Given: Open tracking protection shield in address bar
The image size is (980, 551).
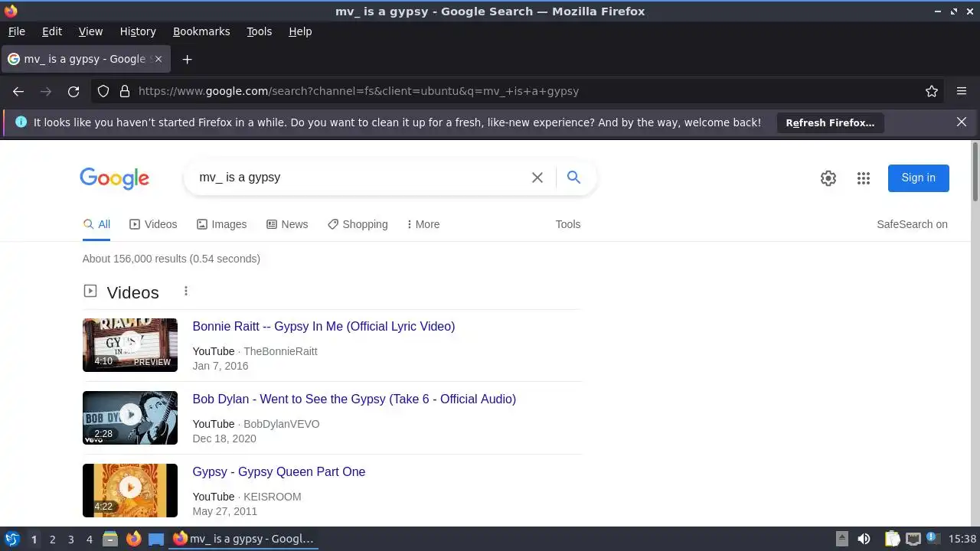Looking at the screenshot, I should click(x=103, y=91).
